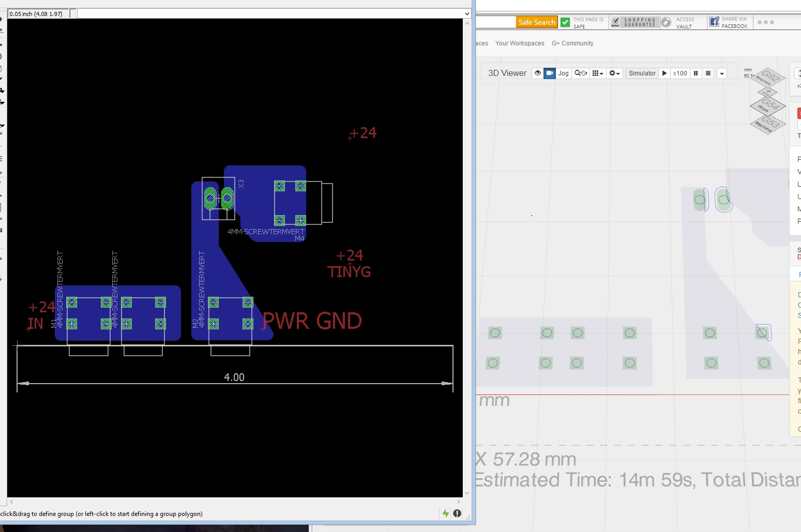Click the Simulator label button
801x532 pixels.
coord(642,73)
